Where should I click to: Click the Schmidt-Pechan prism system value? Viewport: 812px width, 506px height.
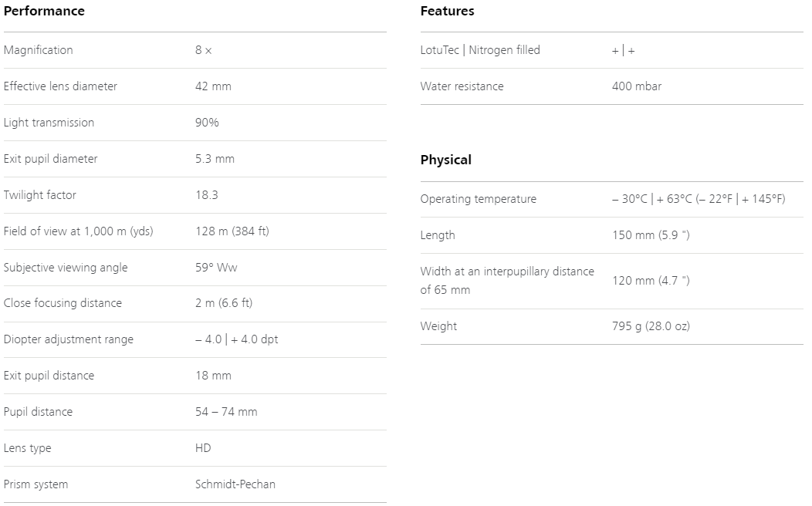235,484
